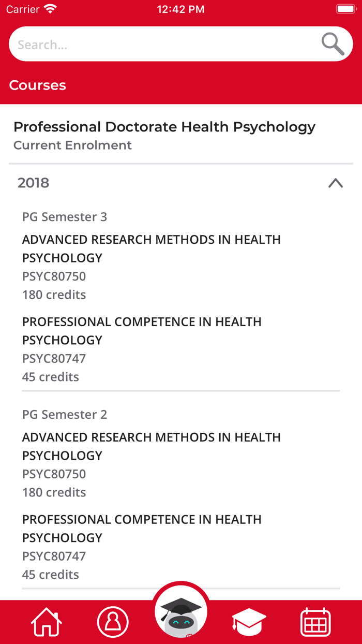Open the graduation cap courses tab
362x644 pixels.
(249, 622)
